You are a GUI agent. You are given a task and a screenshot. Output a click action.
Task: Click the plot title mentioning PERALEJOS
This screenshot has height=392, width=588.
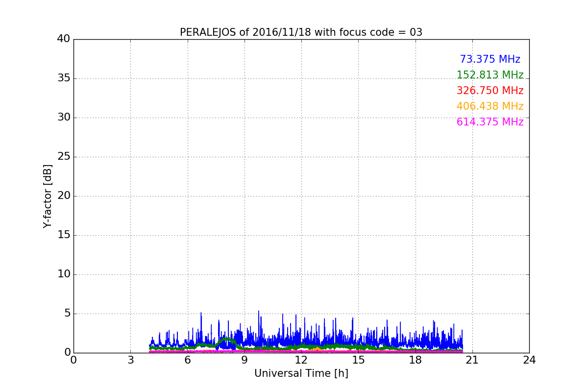tap(301, 32)
